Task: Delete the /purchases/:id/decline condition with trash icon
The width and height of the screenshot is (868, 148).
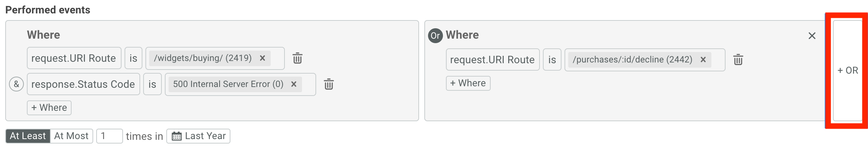Action: (738, 60)
